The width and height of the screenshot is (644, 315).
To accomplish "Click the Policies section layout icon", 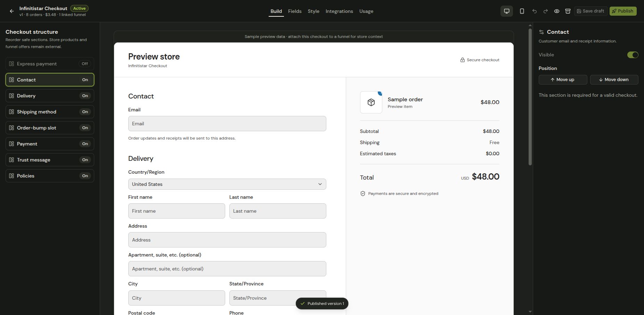I will pyautogui.click(x=11, y=176).
